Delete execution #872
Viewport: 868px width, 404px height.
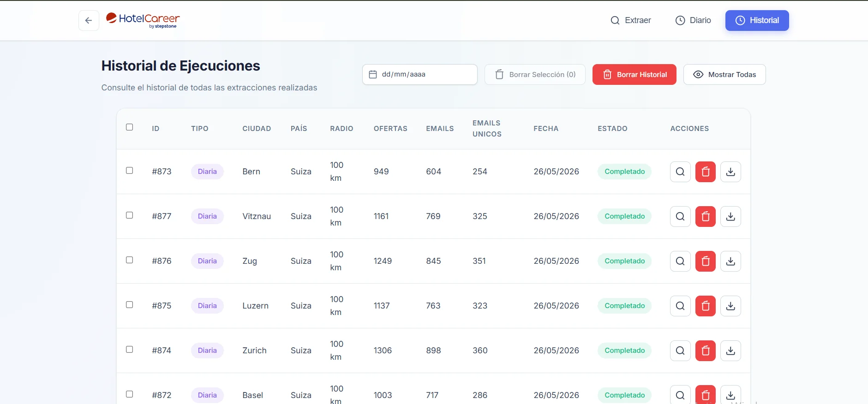pos(706,395)
